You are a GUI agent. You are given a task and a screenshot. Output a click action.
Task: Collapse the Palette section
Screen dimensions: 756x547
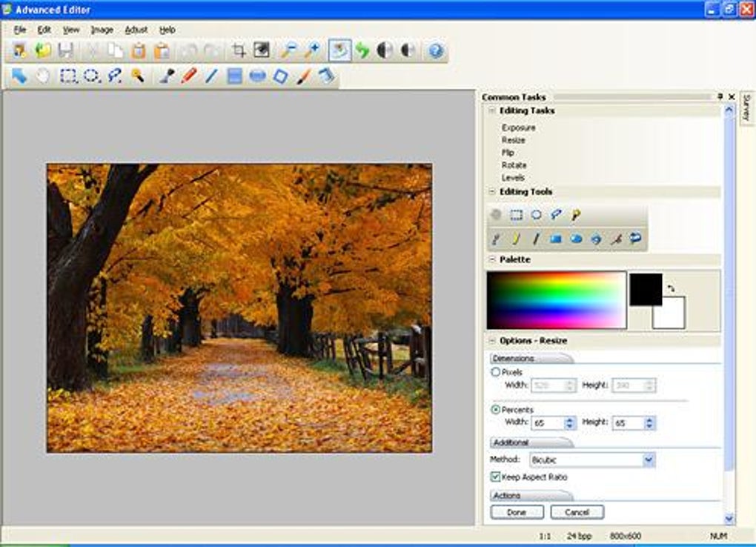click(492, 259)
